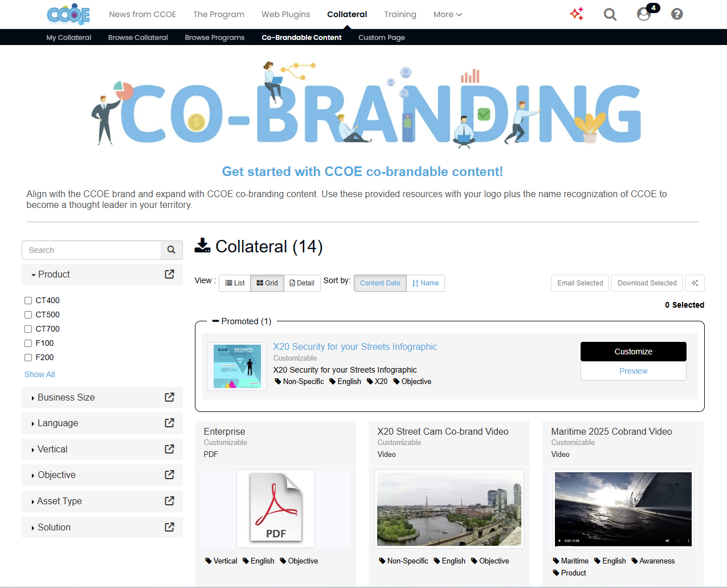Click Email Selected button
The image size is (727, 588).
coord(580,283)
